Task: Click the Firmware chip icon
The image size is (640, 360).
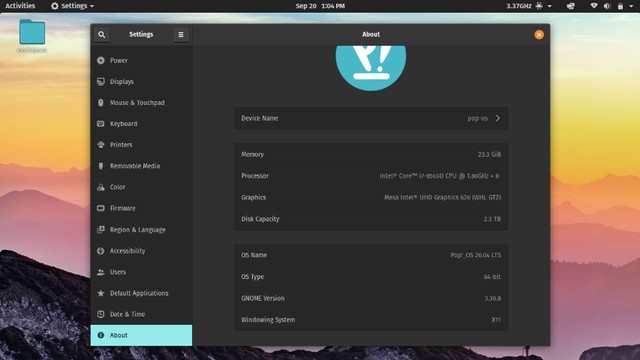Action: pos(101,208)
